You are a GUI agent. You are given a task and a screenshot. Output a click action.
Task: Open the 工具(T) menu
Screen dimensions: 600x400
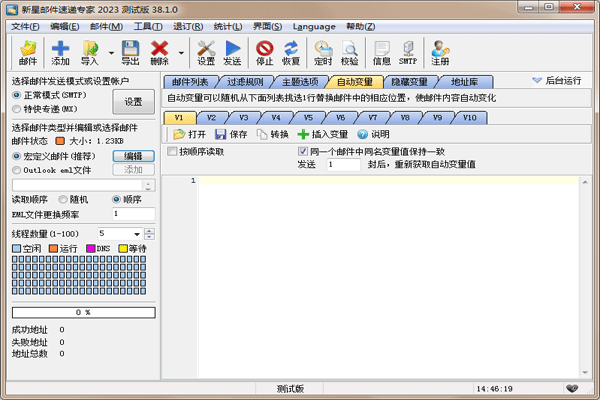[x=149, y=26]
